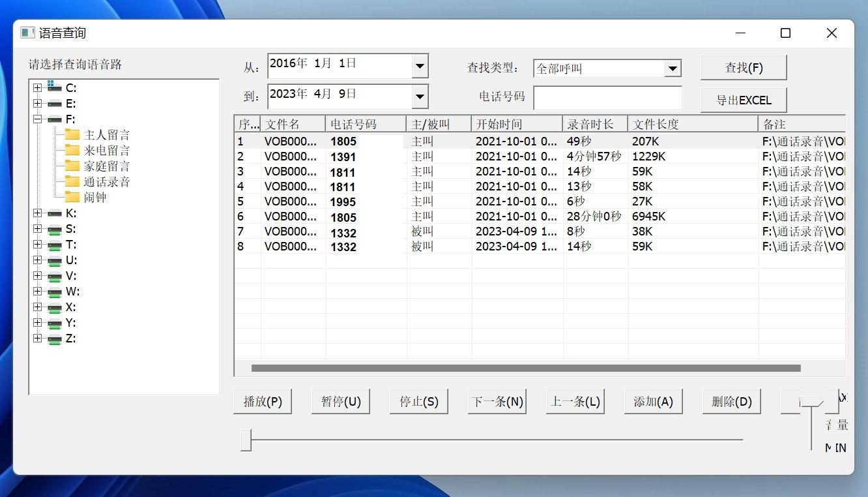Screen dimensions: 868x497
Task: Click the horizontal scrollbar of the results list
Action: tap(526, 368)
